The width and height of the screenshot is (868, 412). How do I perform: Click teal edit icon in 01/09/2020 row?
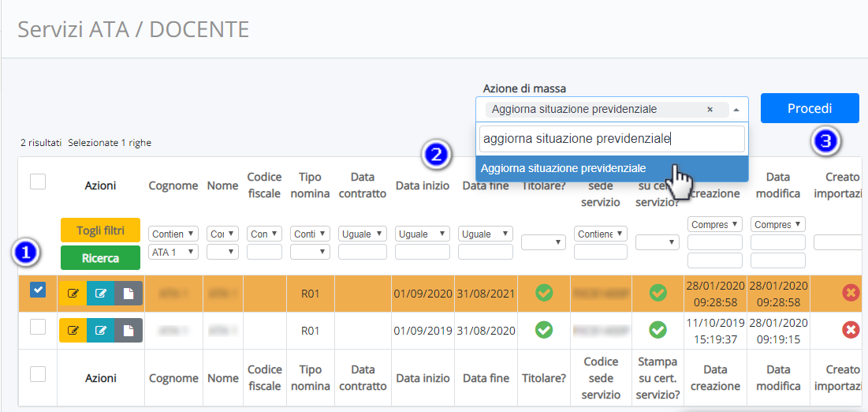click(x=101, y=294)
